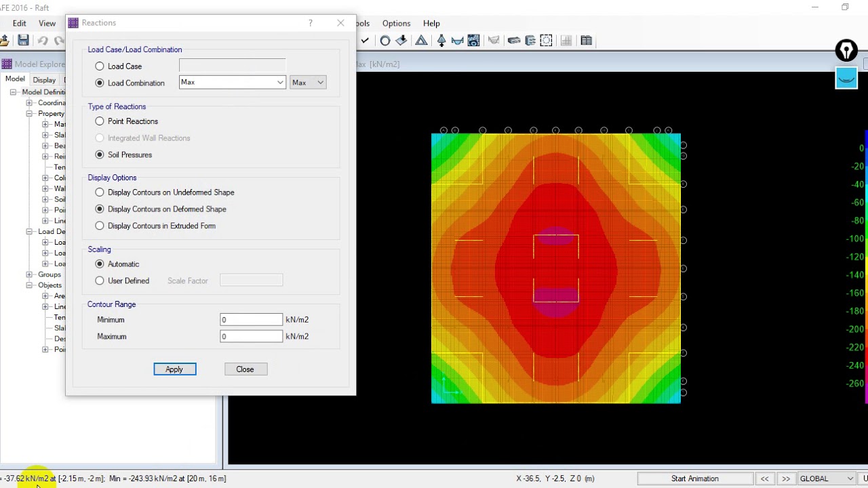Click the open-folder icon in the toolbar

pos(3,41)
